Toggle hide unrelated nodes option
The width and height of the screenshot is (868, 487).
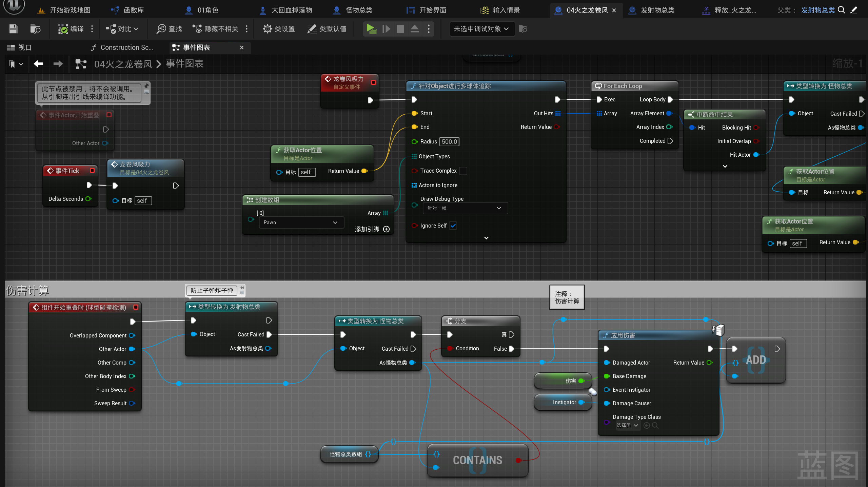pyautogui.click(x=216, y=29)
